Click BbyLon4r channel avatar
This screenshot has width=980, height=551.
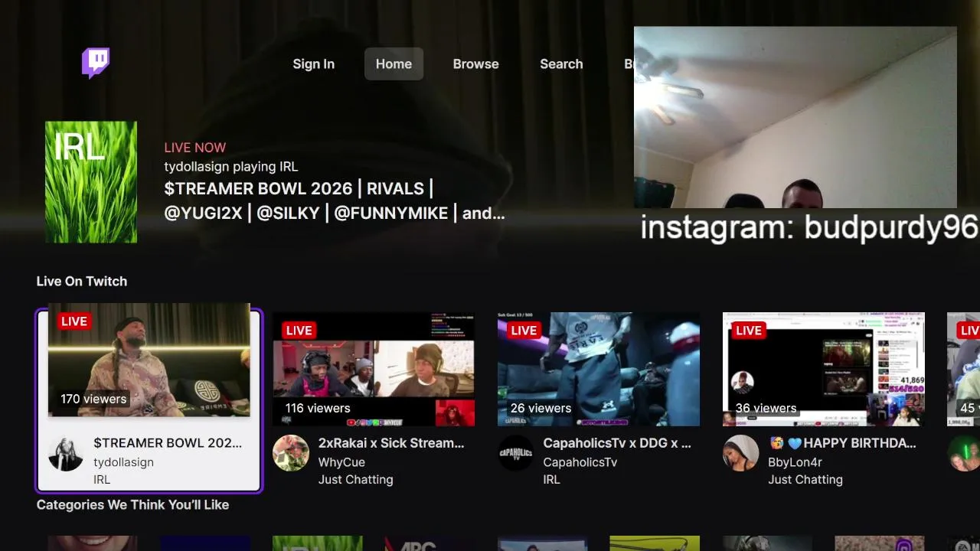741,453
